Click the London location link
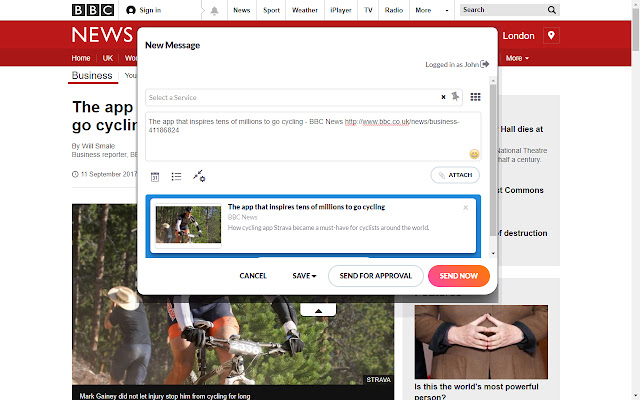Screen dimensions: 640x400 [x=518, y=36]
